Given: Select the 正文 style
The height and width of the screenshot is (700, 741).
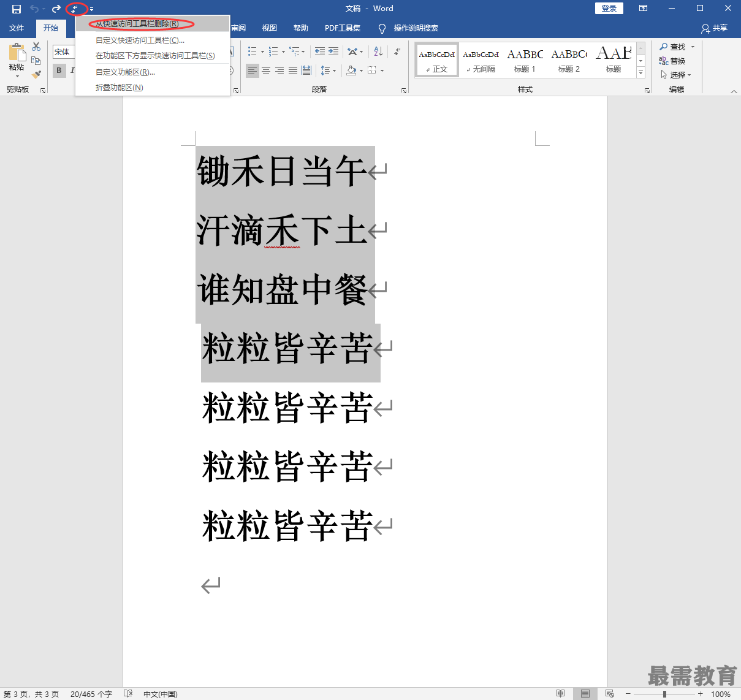Looking at the screenshot, I should pos(437,60).
